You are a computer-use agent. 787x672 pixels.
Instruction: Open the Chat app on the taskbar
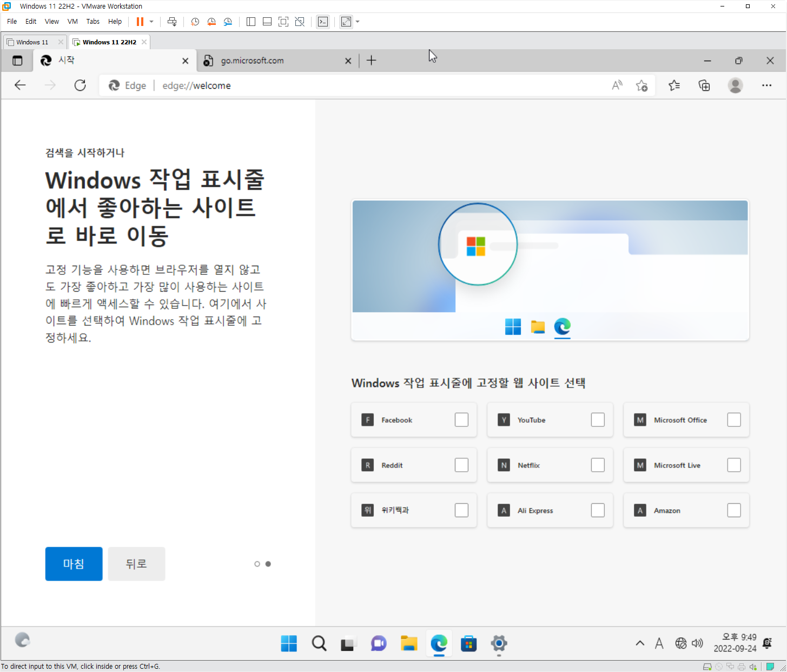click(x=379, y=643)
